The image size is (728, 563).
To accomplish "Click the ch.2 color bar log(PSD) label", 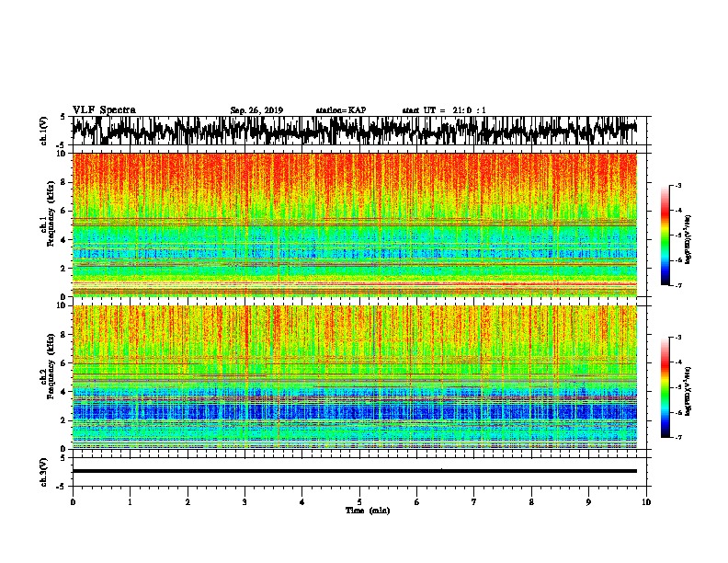I will tap(688, 391).
